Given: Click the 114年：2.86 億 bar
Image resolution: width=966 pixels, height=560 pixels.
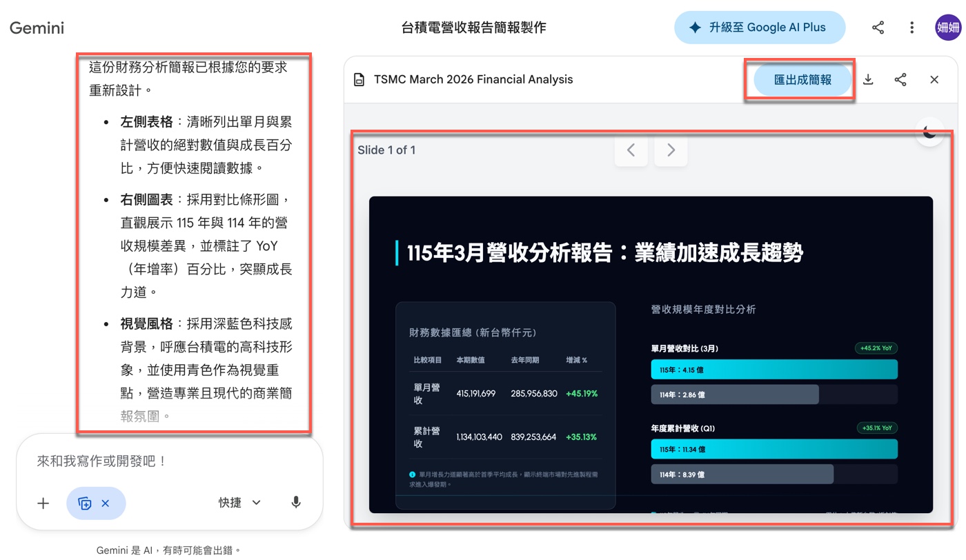Looking at the screenshot, I should [735, 394].
